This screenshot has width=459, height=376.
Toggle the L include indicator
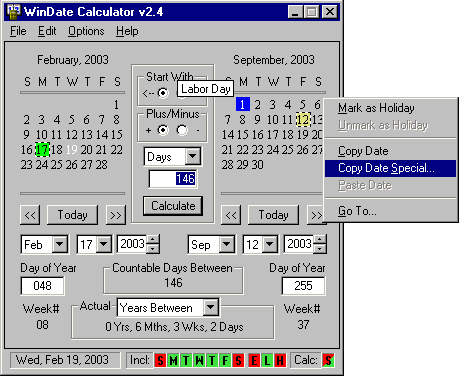coord(267,360)
